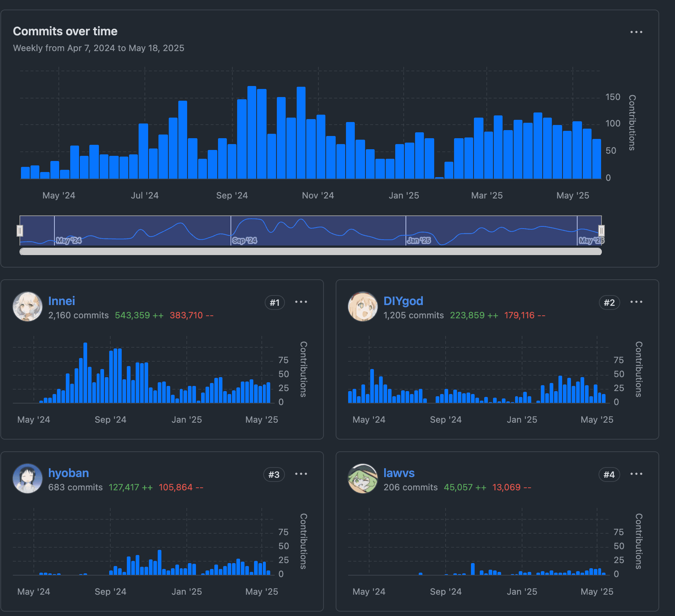Grab the right handle of the range selector

[x=601, y=230]
